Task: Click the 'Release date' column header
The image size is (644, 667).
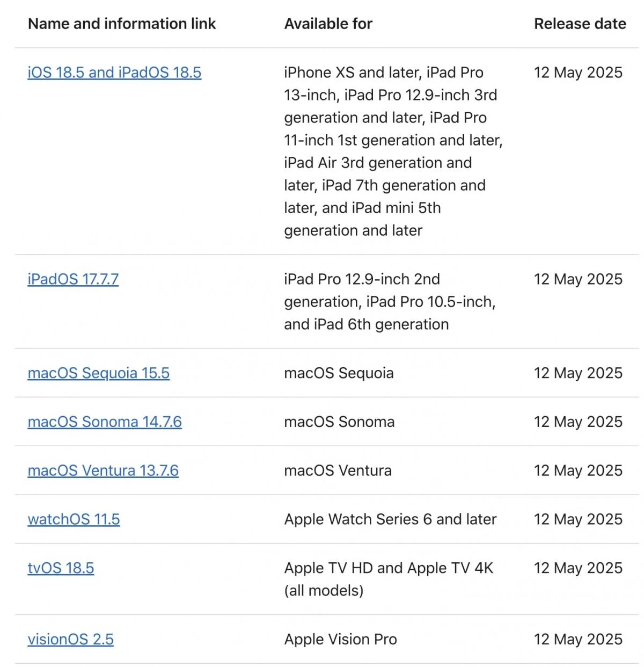Action: click(x=580, y=24)
